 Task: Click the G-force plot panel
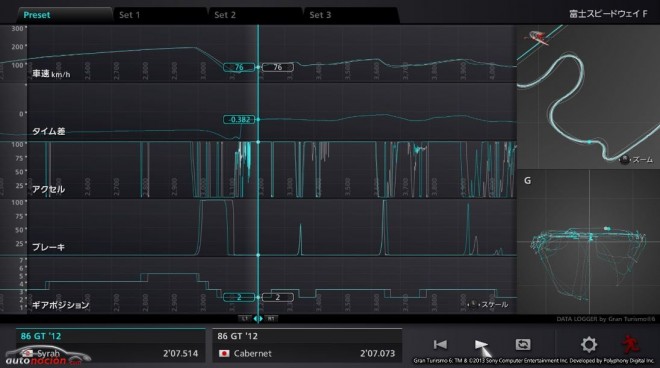[x=588, y=242]
